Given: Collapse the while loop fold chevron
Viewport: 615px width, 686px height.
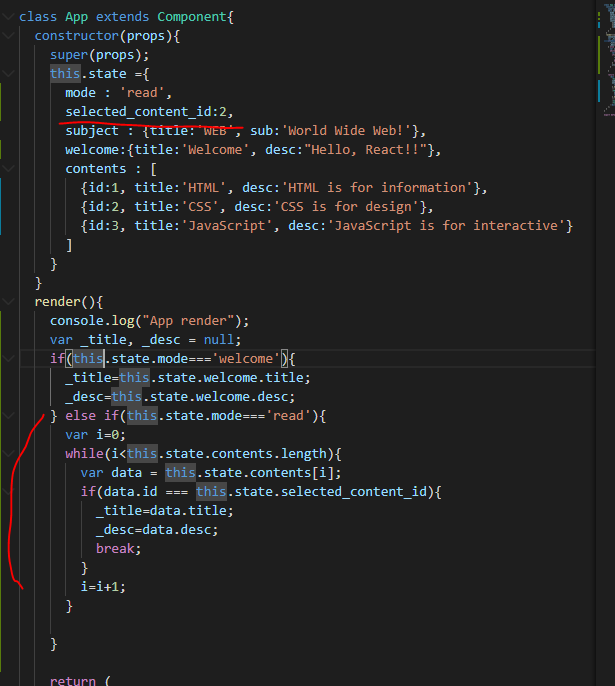Looking at the screenshot, I should [x=8, y=453].
